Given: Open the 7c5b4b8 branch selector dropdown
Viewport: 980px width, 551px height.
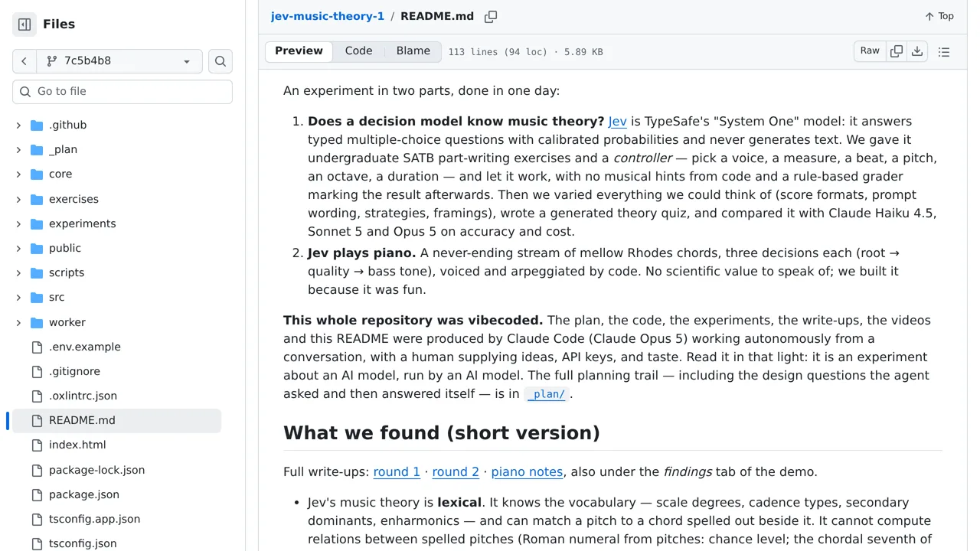Looking at the screenshot, I should (x=119, y=61).
